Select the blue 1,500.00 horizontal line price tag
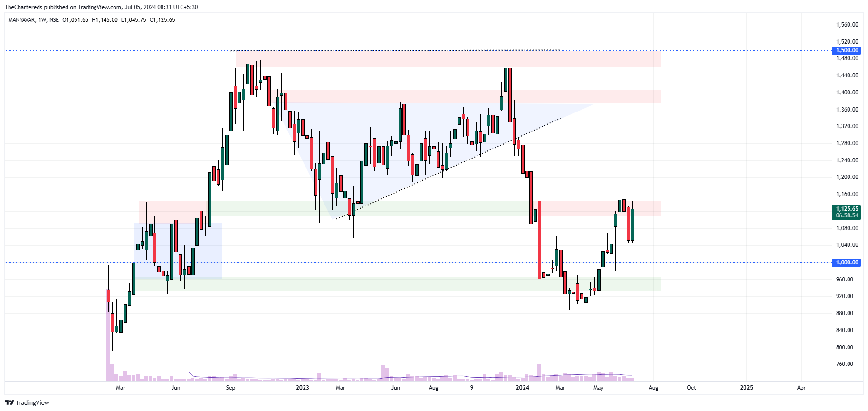 click(847, 50)
